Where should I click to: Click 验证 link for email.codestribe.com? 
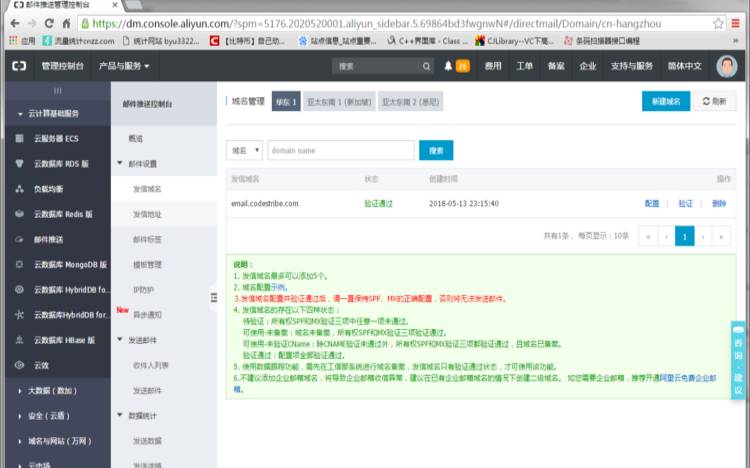[x=685, y=203]
